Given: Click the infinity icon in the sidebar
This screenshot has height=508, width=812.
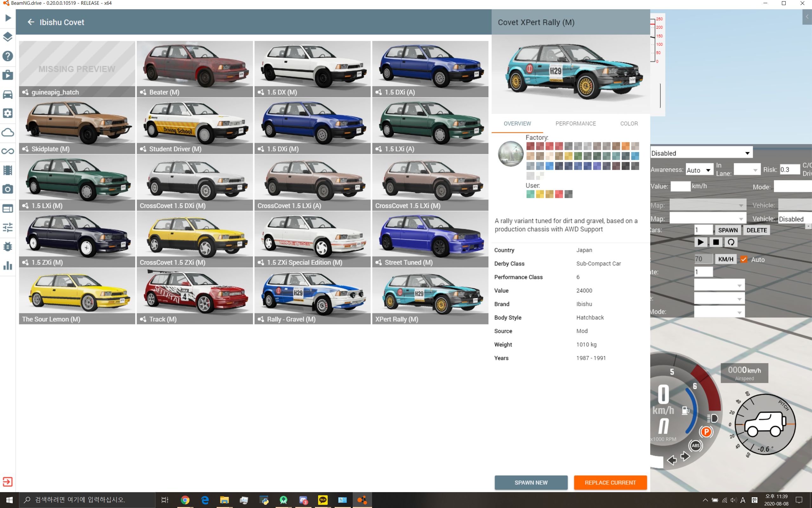Looking at the screenshot, I should click(x=8, y=151).
